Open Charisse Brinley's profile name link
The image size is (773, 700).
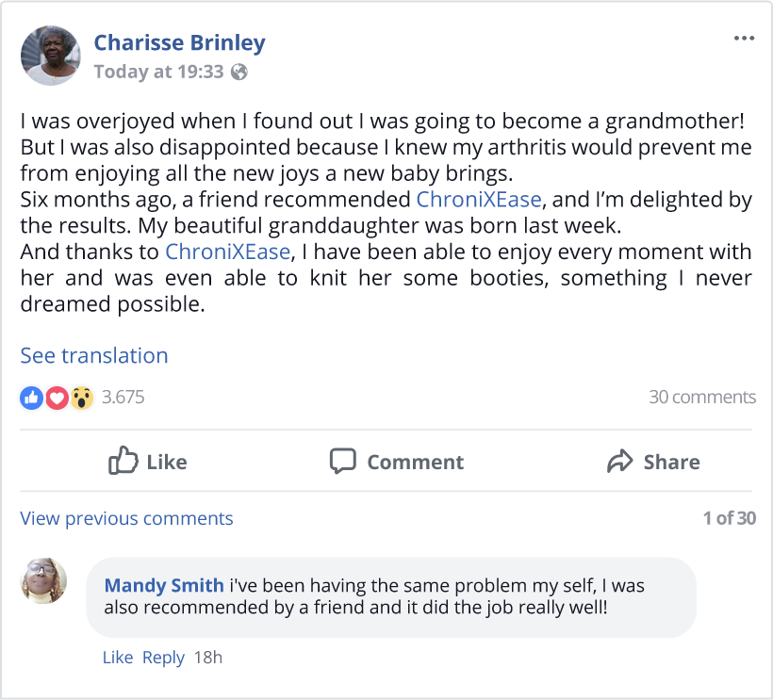(179, 42)
